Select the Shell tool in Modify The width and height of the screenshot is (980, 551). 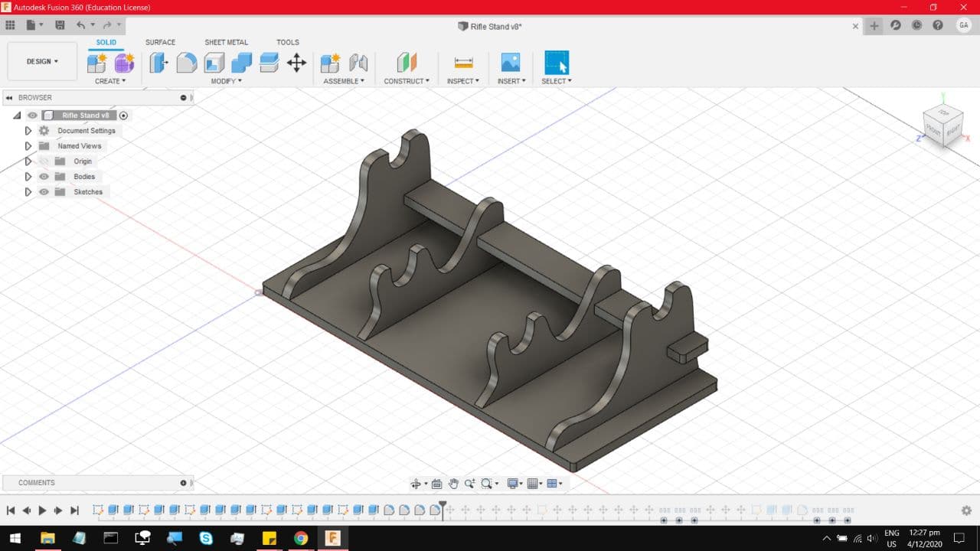coord(214,63)
